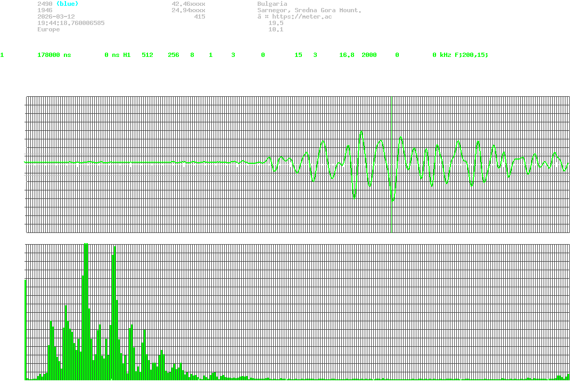Click the tall spectrum bar at 0kHz
This screenshot has width=583, height=392.
point(25,330)
